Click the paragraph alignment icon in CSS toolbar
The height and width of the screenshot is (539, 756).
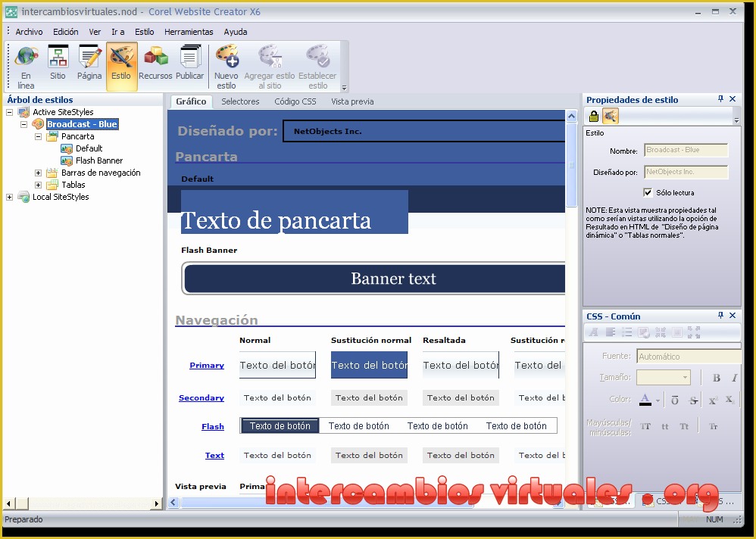click(611, 332)
